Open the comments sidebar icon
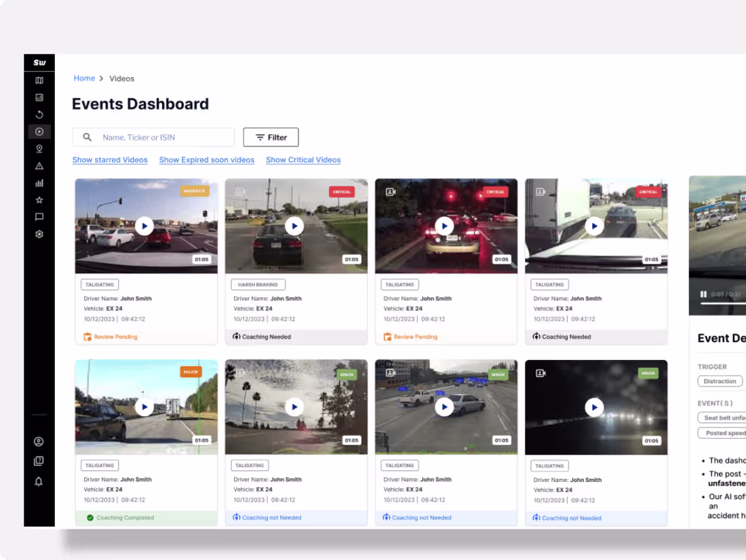The width and height of the screenshot is (746, 560). click(x=39, y=216)
